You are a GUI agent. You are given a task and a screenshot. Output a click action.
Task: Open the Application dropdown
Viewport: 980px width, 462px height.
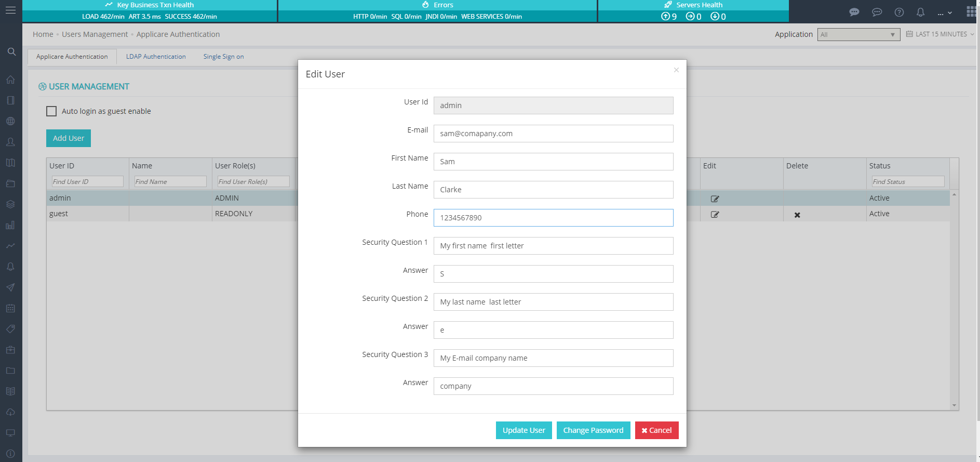click(x=858, y=35)
